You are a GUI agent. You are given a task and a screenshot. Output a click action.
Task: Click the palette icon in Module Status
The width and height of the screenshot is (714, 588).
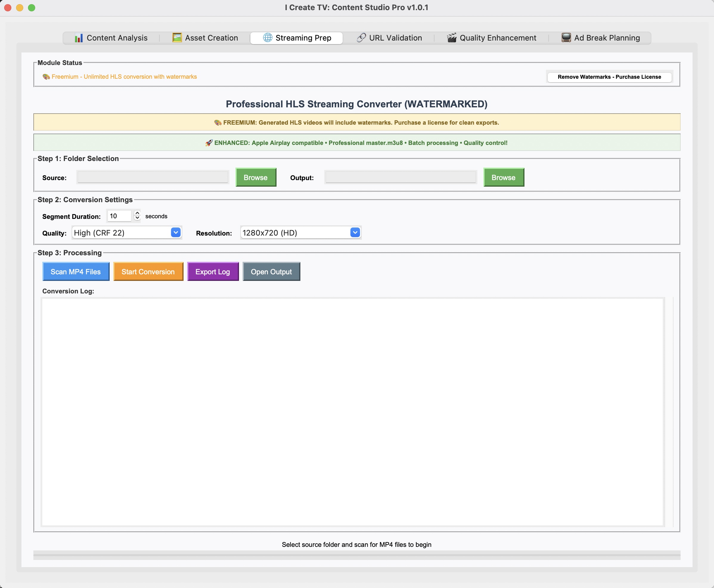pyautogui.click(x=46, y=77)
